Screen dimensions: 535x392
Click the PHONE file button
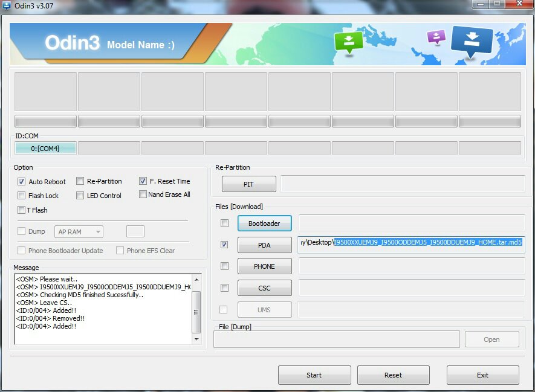(264, 266)
